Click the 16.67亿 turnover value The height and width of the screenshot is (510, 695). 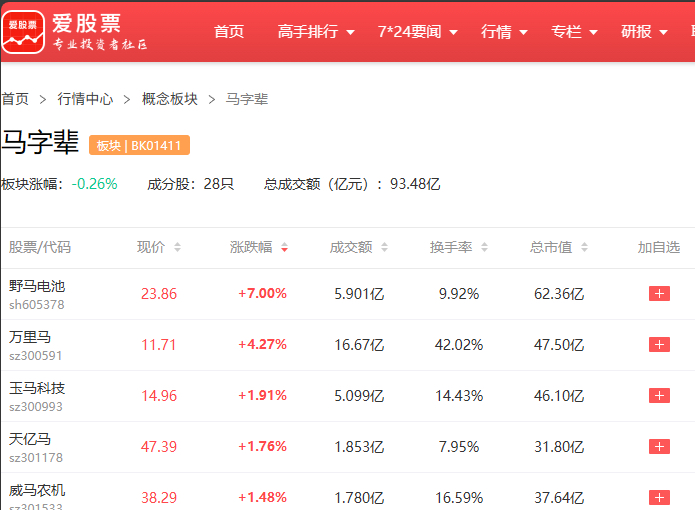pos(359,345)
